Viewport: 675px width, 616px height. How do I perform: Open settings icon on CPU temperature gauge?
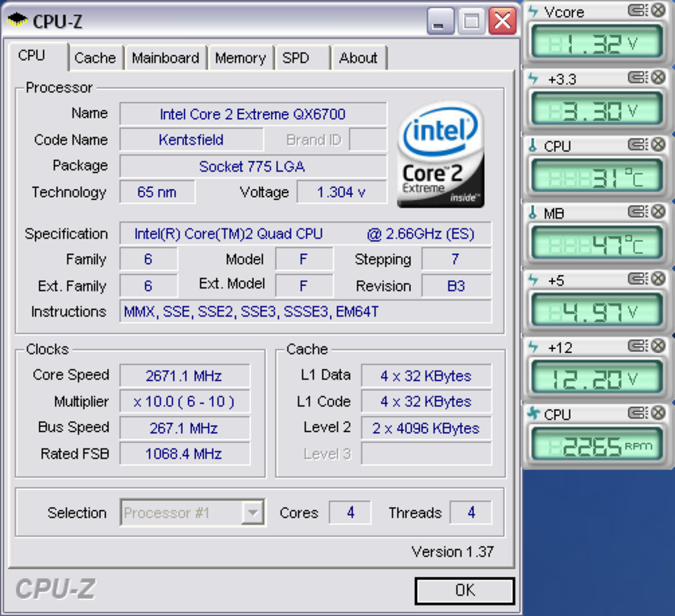tap(637, 144)
